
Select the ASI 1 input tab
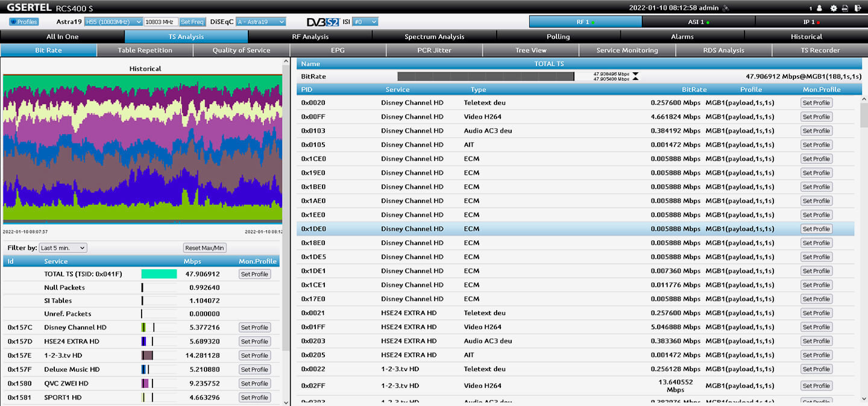699,22
